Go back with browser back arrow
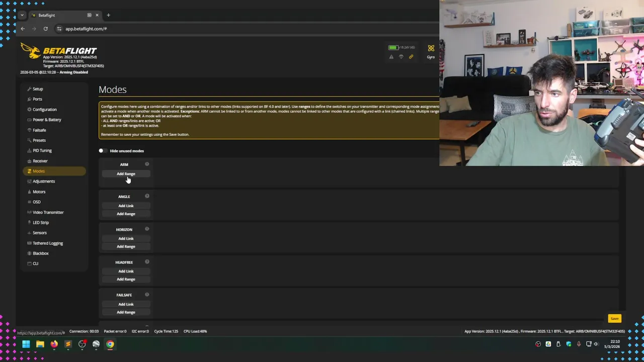 (23, 29)
